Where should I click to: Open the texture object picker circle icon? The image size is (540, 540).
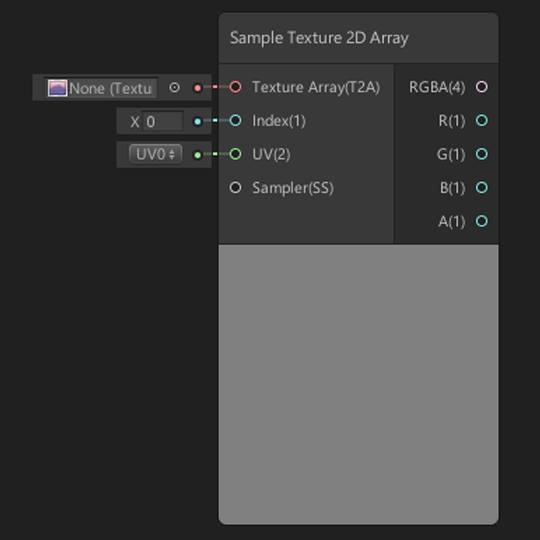pyautogui.click(x=175, y=88)
